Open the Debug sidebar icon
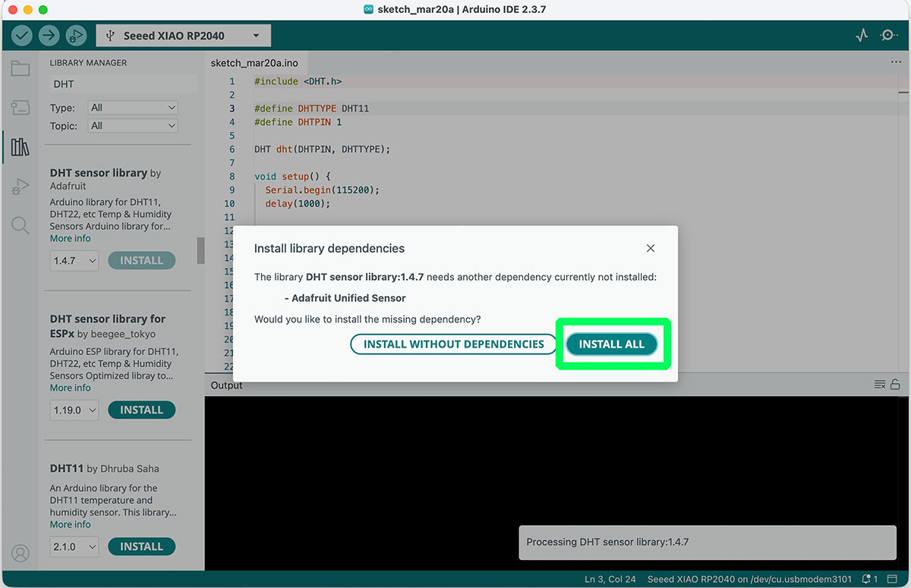 point(20,186)
